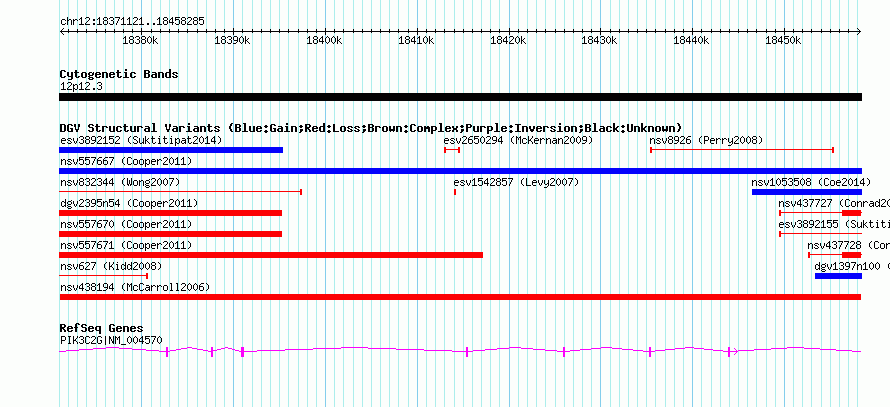This screenshot has width=890, height=407.
Task: Click the right arrowhead of the ruler
Action: pyautogui.click(x=859, y=32)
